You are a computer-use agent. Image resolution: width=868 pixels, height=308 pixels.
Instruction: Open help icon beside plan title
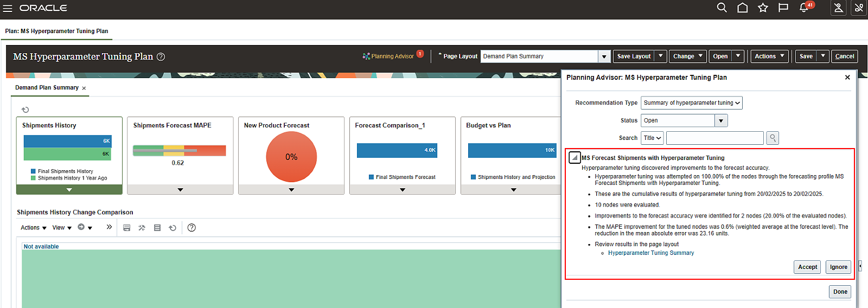pos(161,56)
